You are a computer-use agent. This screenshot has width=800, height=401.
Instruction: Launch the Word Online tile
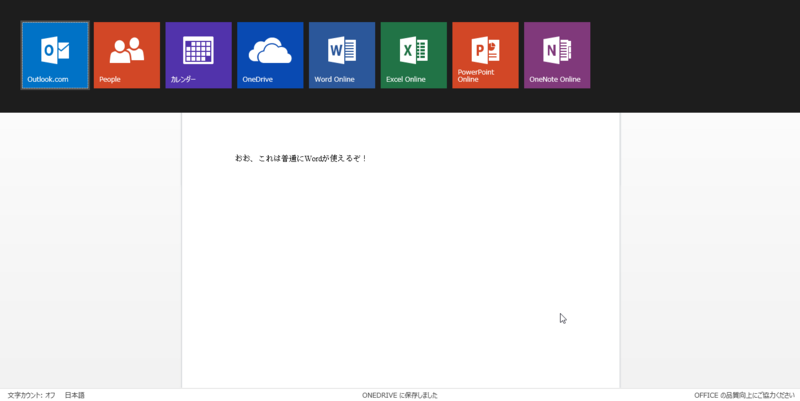(342, 55)
